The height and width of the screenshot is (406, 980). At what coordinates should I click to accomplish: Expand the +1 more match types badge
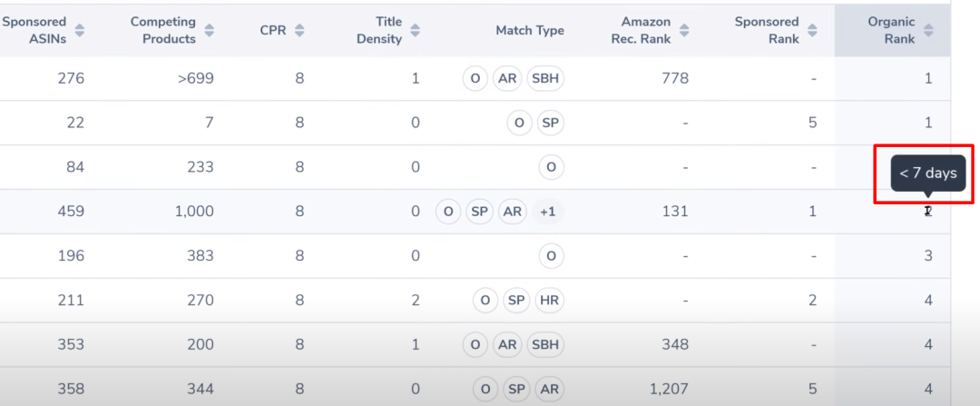click(548, 212)
